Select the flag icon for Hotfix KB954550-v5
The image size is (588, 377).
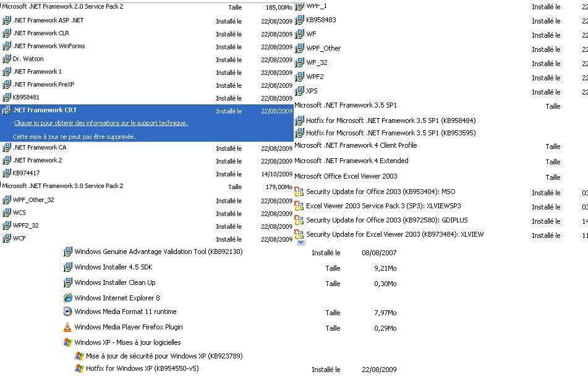(x=79, y=368)
